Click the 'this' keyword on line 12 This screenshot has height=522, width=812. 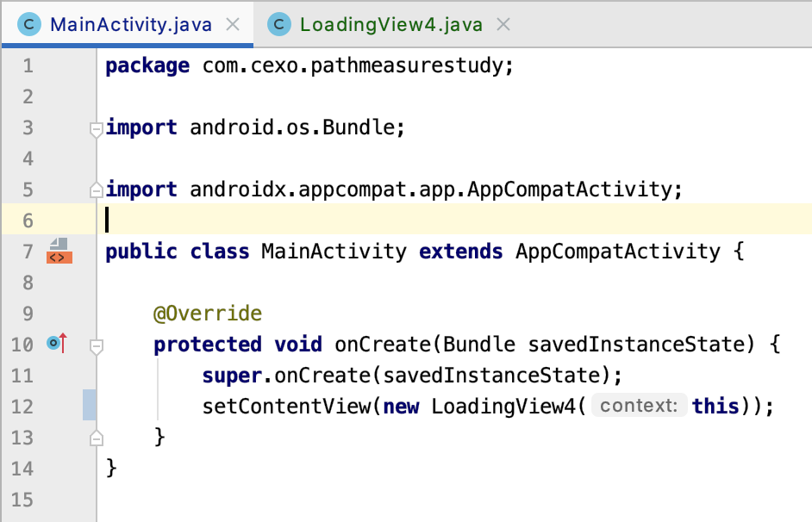(x=715, y=406)
